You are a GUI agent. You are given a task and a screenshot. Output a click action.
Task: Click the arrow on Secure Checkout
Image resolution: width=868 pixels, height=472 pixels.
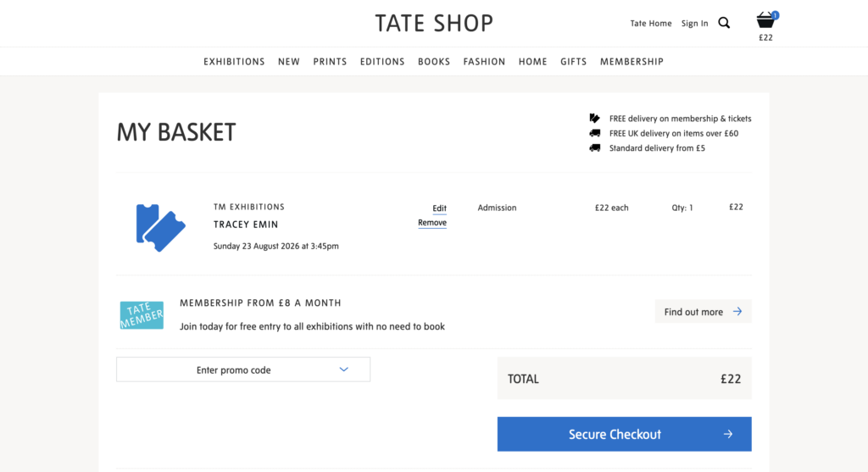click(728, 435)
